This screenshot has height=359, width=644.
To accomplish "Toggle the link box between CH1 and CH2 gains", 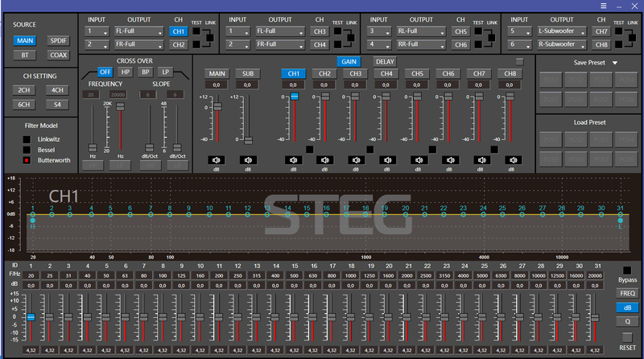I will 310,150.
